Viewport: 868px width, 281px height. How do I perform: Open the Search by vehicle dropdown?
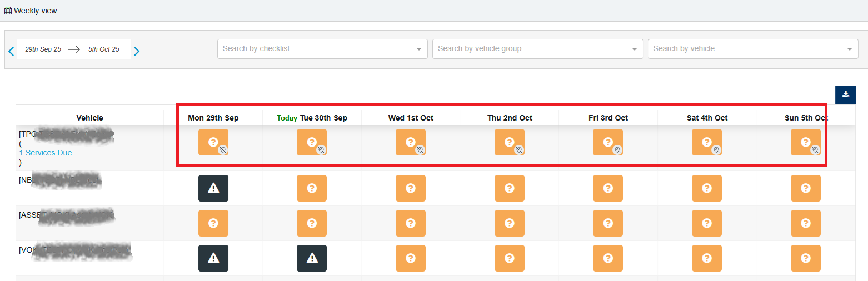coord(752,49)
